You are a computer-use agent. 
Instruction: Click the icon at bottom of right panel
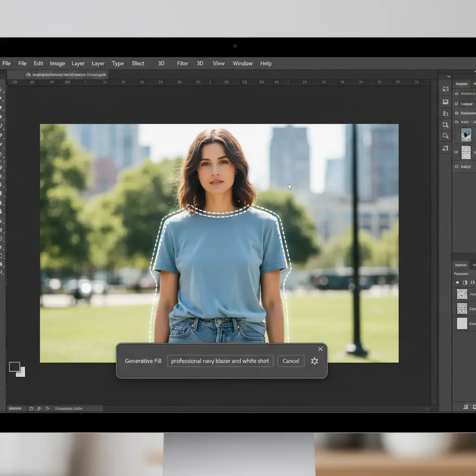point(466,407)
